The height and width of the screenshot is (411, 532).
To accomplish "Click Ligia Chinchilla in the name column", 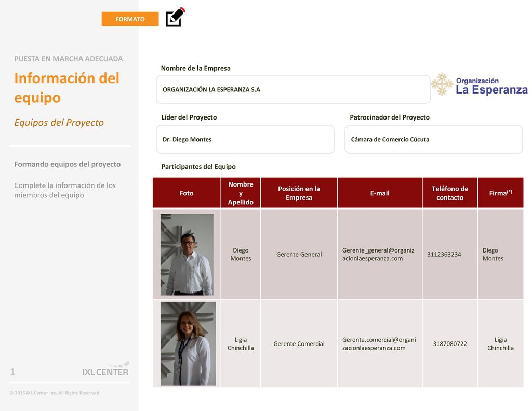I will [x=241, y=343].
